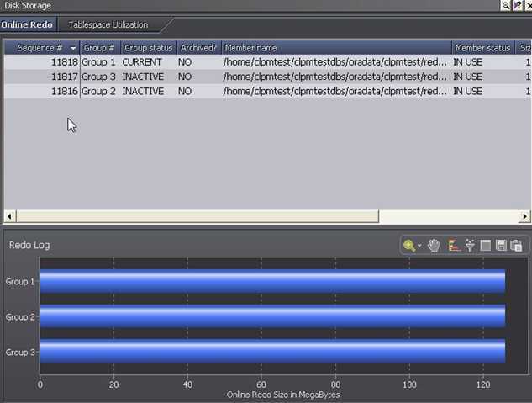Click member name path in Group 2 row
Image resolution: width=532 pixels, height=403 pixels.
(x=334, y=92)
